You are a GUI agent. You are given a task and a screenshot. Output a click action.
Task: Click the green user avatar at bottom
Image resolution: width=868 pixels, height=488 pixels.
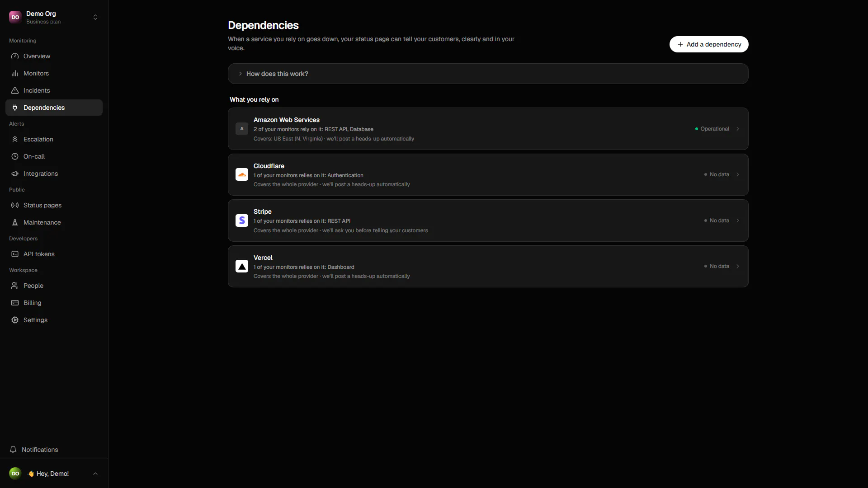15,474
